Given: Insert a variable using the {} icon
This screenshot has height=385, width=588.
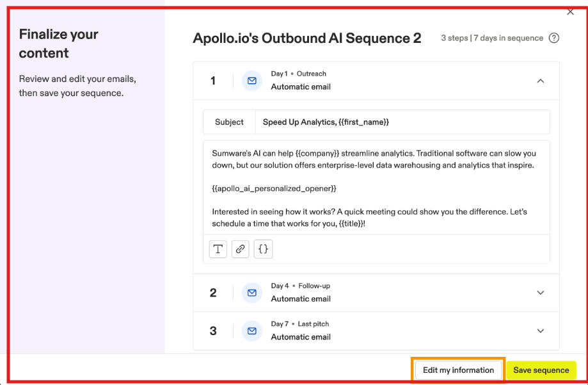Looking at the screenshot, I should (x=263, y=249).
